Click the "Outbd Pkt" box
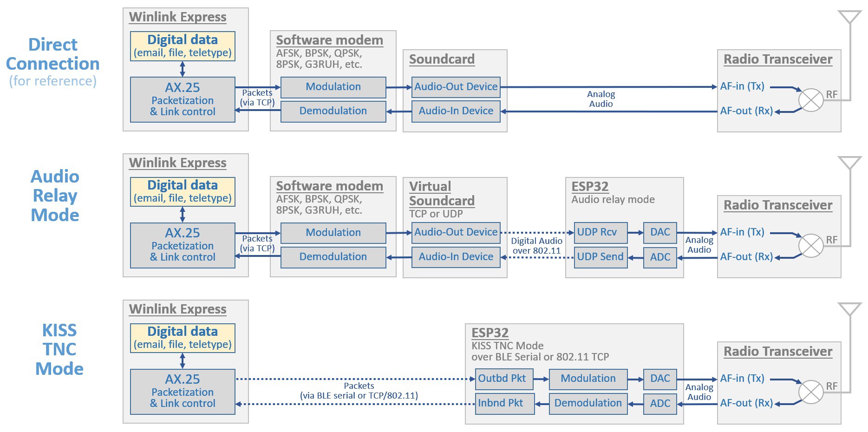This screenshot has height=432, width=868. [504, 379]
